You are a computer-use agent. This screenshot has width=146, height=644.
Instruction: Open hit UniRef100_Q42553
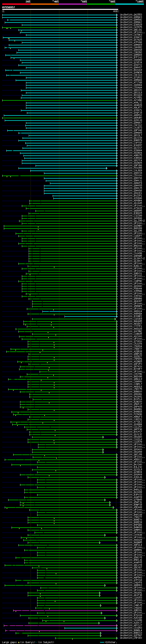(x=131, y=15)
